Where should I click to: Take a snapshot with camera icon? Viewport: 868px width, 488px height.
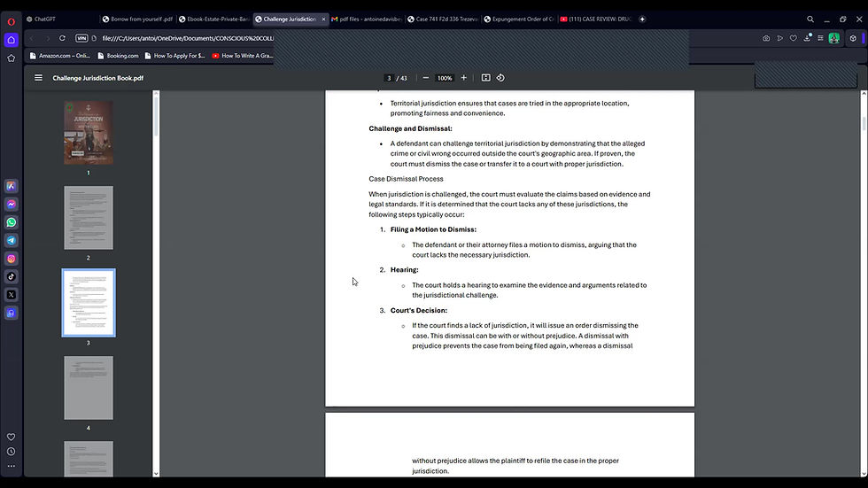point(766,38)
